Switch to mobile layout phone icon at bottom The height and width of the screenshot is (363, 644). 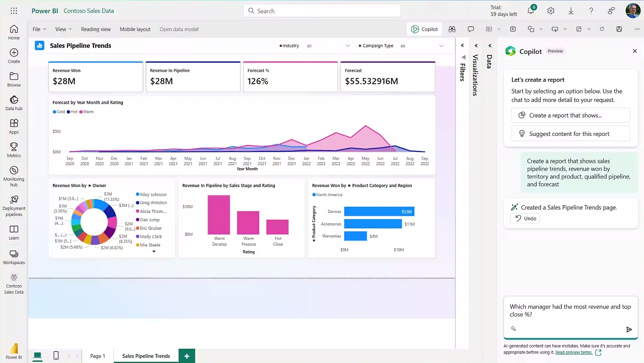click(56, 356)
